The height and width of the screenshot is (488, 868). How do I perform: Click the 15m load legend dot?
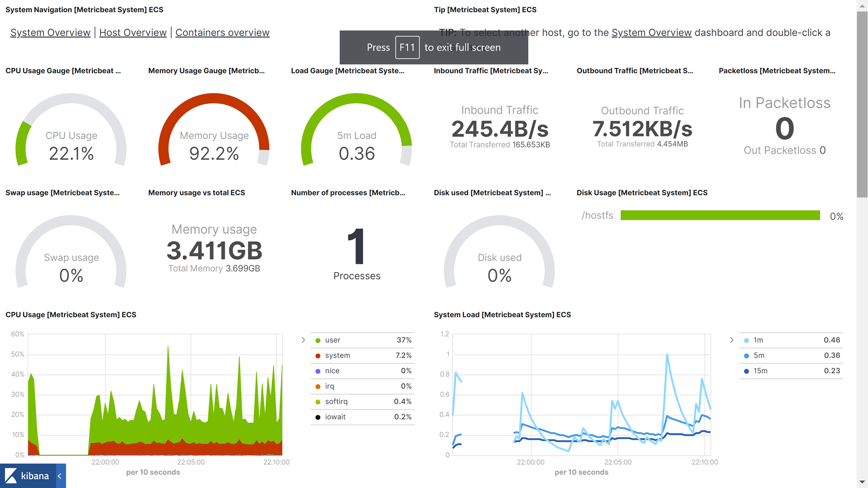click(746, 371)
